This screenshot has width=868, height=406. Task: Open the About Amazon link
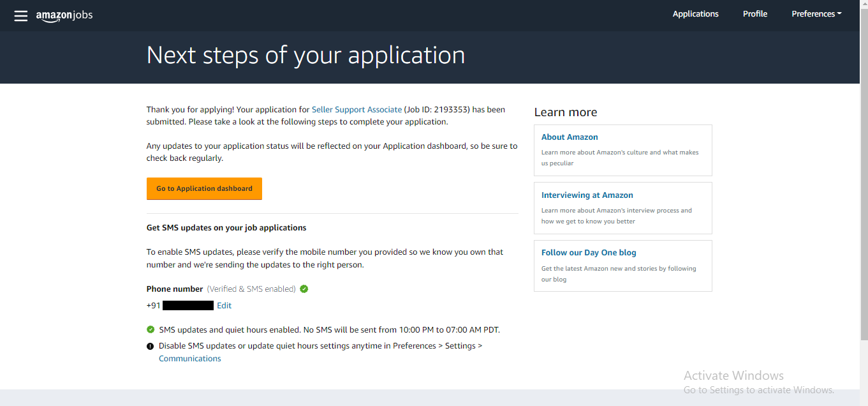click(x=570, y=137)
